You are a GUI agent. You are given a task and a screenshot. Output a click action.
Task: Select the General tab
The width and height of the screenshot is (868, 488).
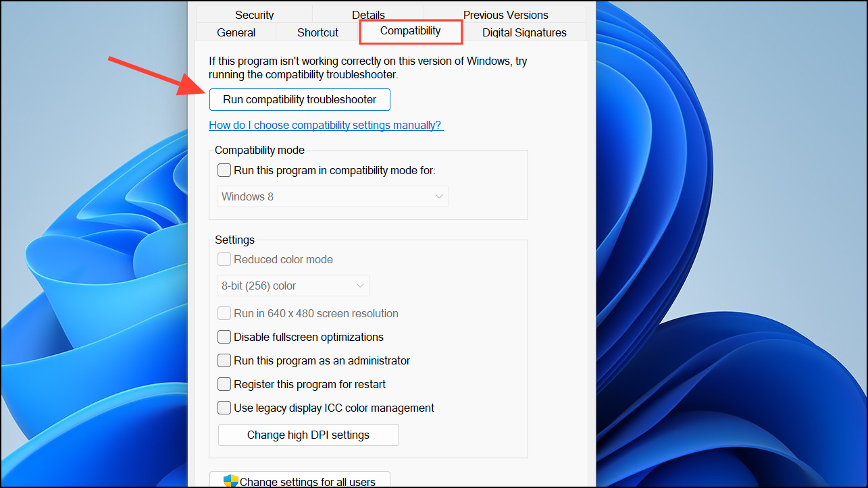(236, 32)
